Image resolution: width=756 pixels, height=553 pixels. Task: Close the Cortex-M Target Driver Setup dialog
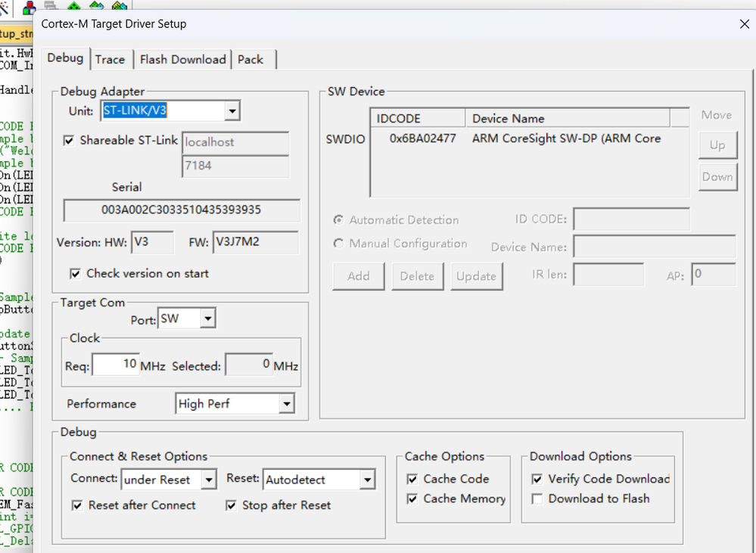point(745,24)
